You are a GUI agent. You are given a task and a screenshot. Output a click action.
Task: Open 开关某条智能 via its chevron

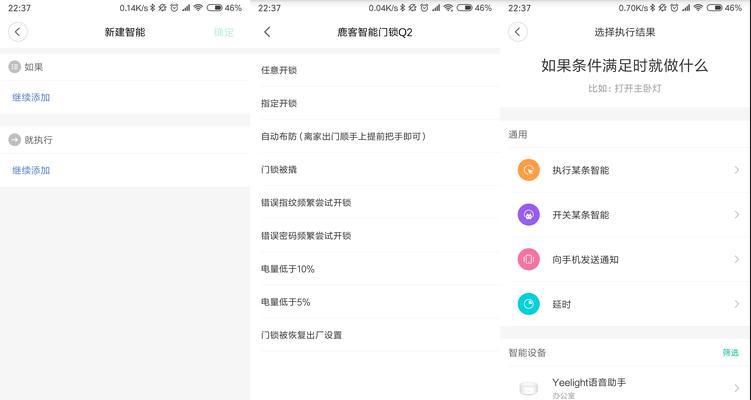tap(737, 215)
